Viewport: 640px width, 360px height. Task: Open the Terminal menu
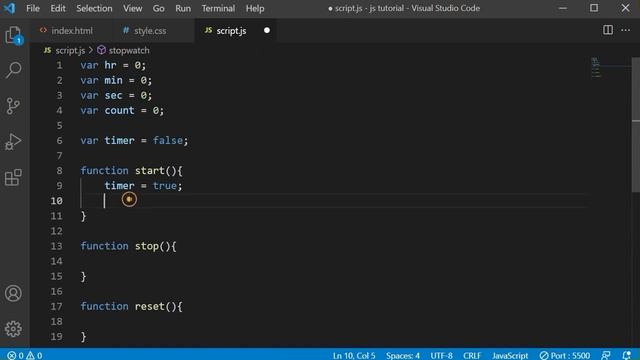click(218, 8)
